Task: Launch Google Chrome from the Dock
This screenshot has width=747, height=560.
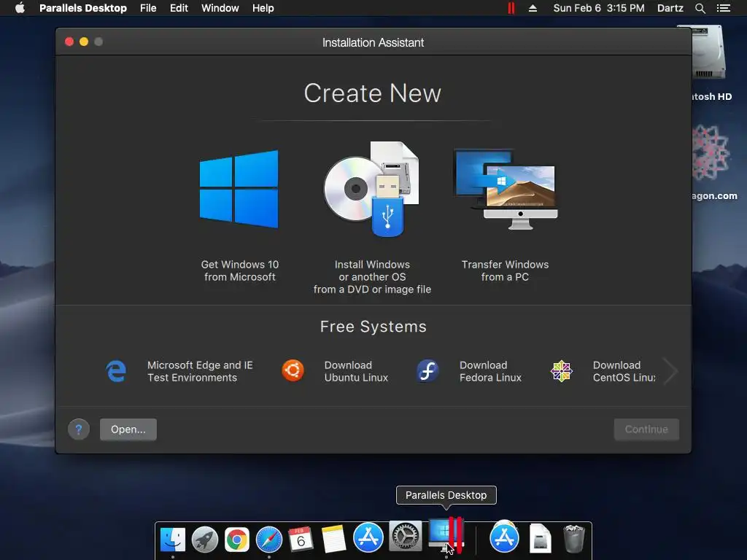Action: (237, 539)
